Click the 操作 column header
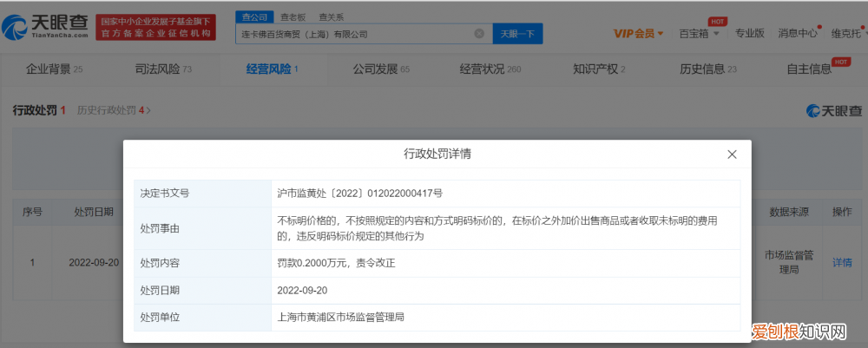868x348 pixels. [x=843, y=212]
